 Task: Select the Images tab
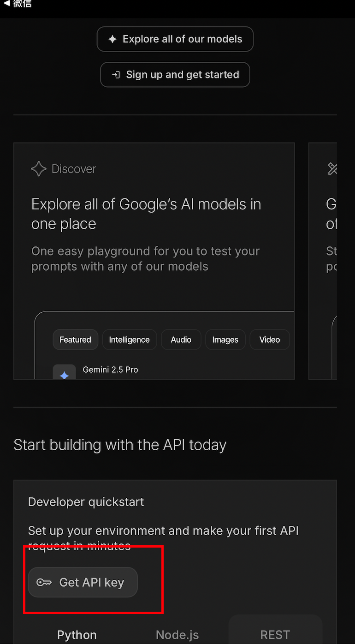(225, 340)
